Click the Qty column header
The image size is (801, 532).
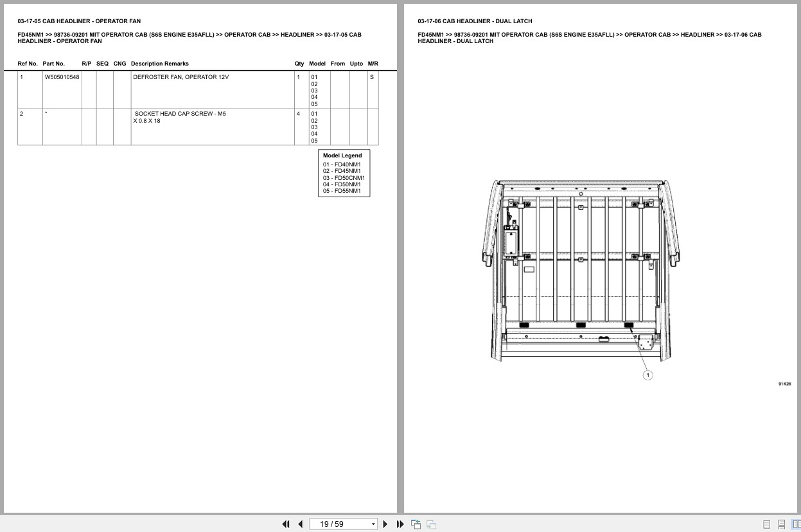(x=299, y=64)
